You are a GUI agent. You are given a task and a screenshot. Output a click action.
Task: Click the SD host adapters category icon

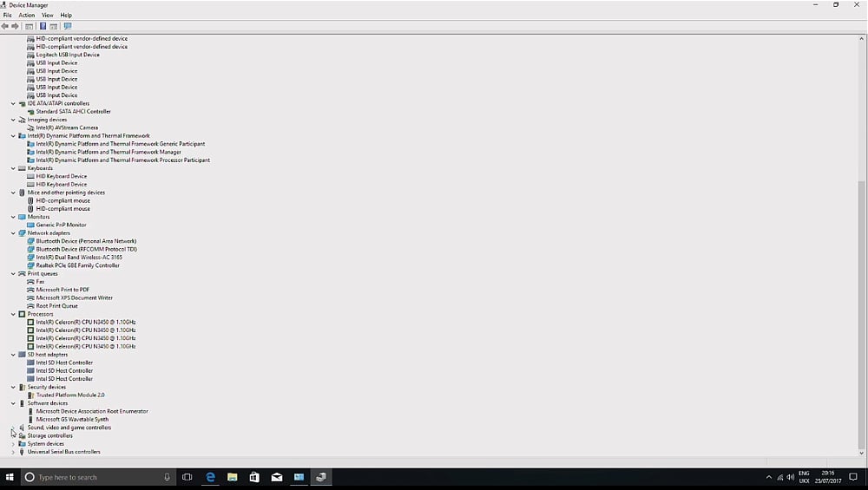(23, 355)
